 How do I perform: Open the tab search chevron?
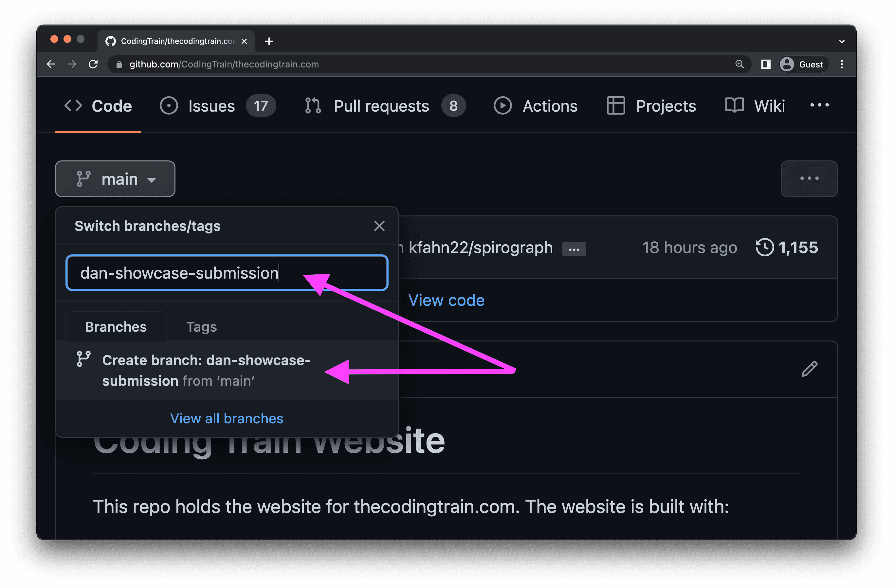tap(842, 41)
